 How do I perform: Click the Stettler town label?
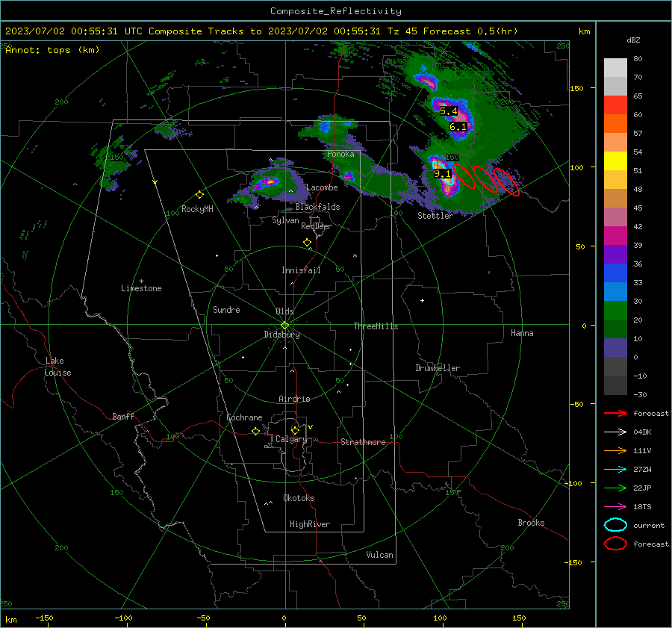click(435, 216)
